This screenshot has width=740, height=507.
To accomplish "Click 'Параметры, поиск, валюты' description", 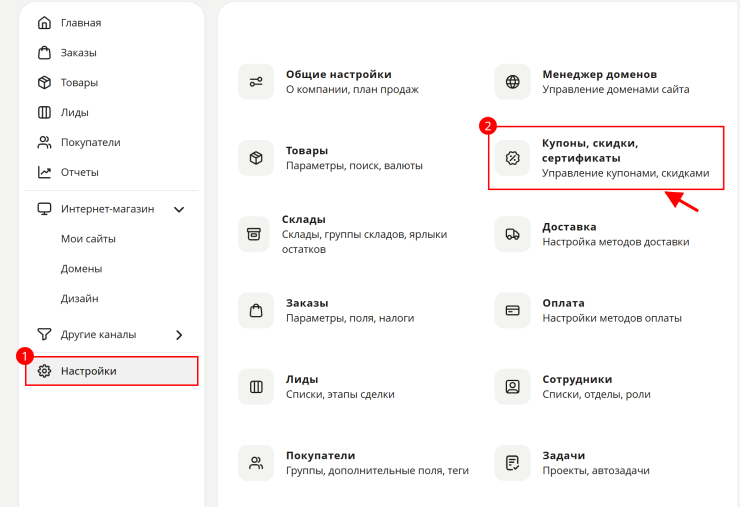I will coord(354,166).
